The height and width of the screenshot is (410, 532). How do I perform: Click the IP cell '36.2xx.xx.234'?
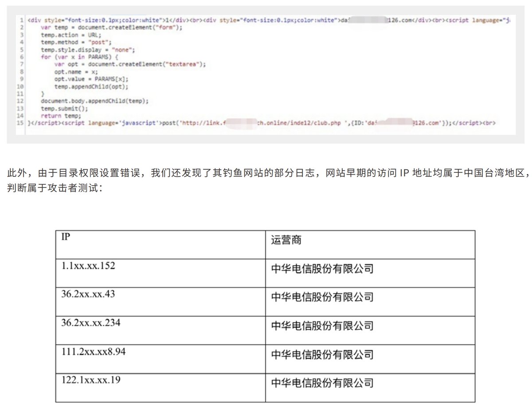[160, 330]
